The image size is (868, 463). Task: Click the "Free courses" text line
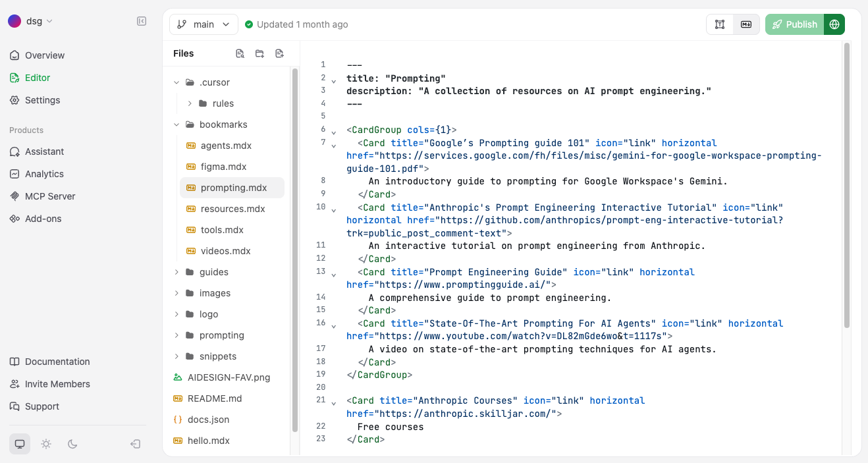click(391, 427)
